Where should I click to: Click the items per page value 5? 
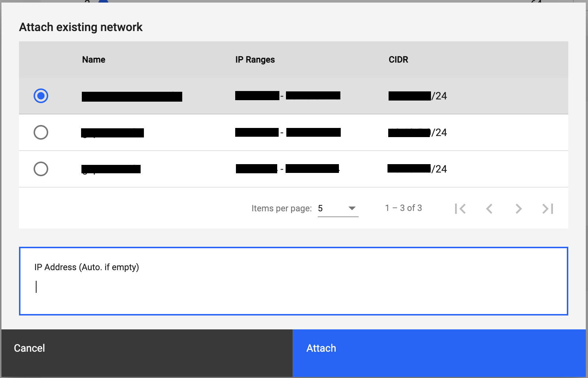click(321, 208)
